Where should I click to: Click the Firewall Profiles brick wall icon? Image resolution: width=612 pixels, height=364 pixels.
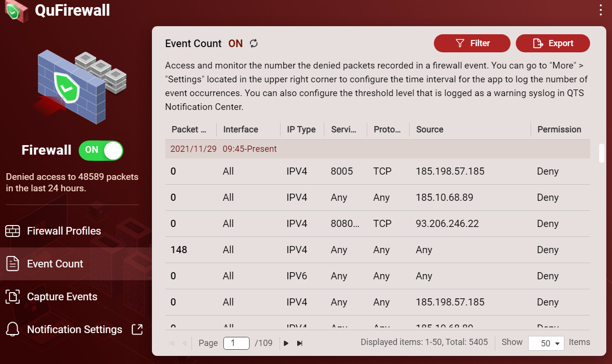[x=12, y=231]
